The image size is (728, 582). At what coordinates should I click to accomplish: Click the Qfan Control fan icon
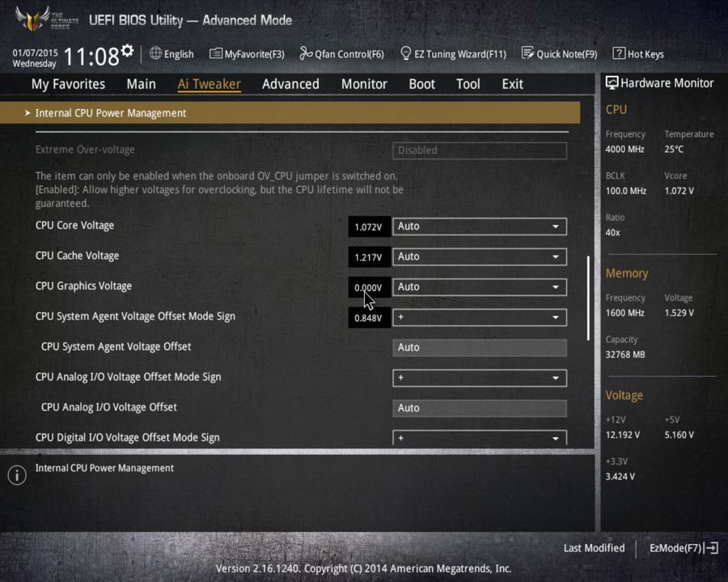306,53
